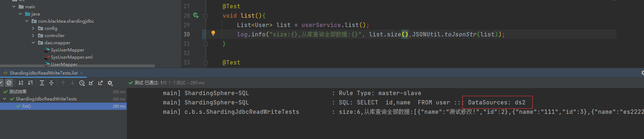Screen dimensions: 644x139
Task: Collapse the java folder
Action: 20,14
